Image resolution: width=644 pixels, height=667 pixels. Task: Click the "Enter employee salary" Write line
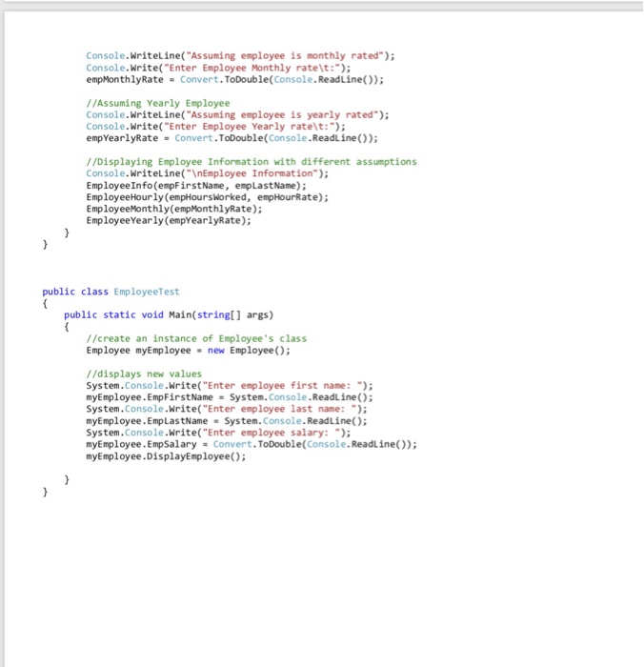coord(218,433)
